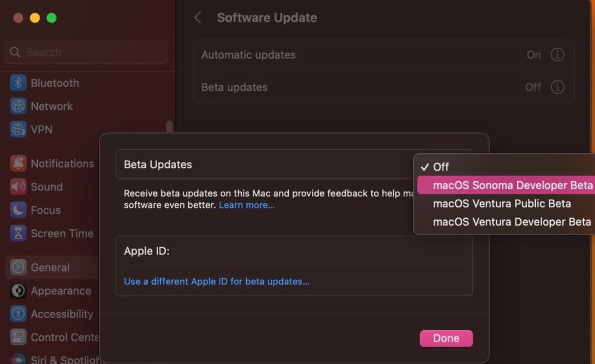The image size is (595, 364).
Task: Click the Beta updates row label
Action: (234, 87)
